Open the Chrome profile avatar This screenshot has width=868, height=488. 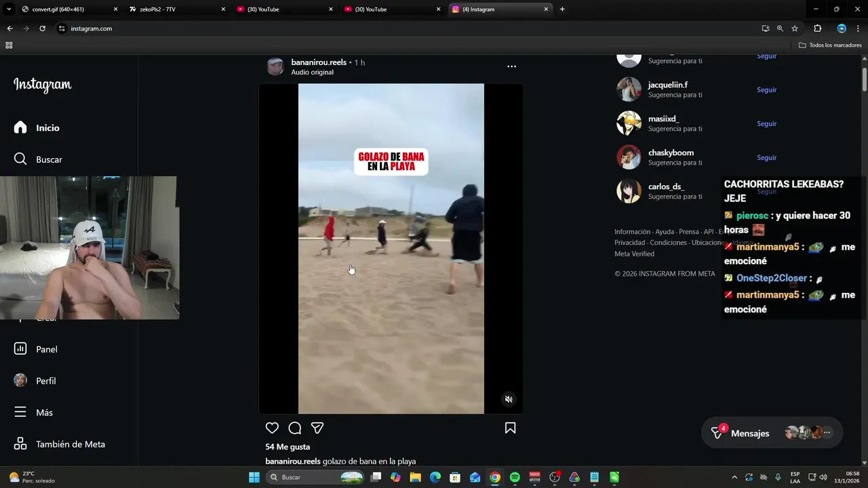(x=842, y=28)
